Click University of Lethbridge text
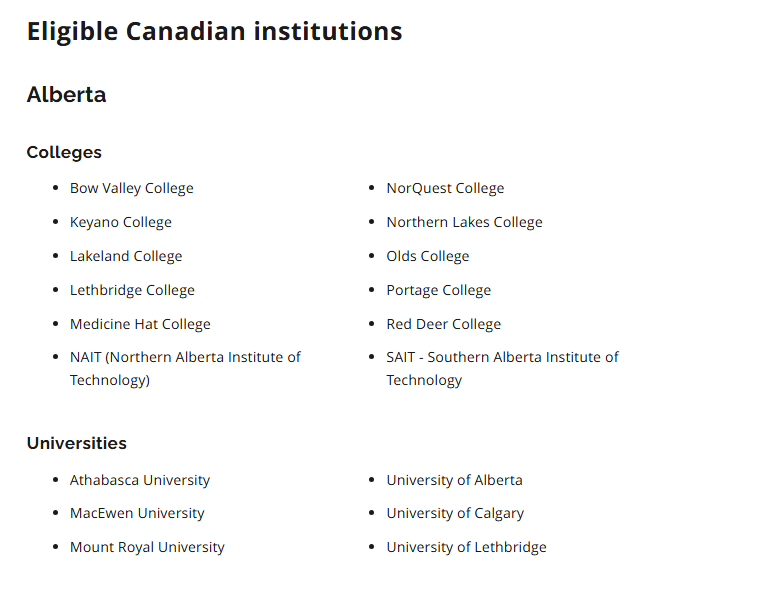Viewport: 775px width, 590px height. click(466, 548)
